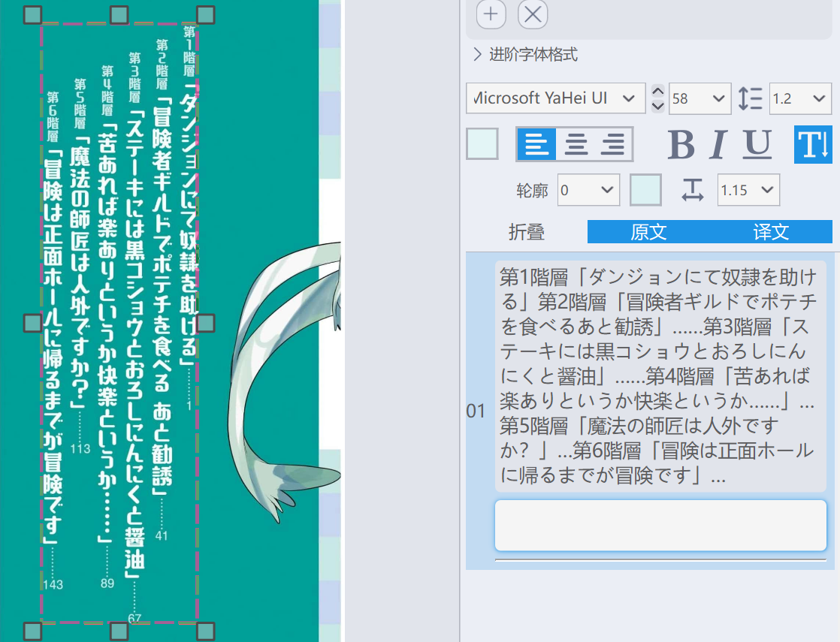Click the letter spacing icon
840x642 pixels.
pos(692,189)
